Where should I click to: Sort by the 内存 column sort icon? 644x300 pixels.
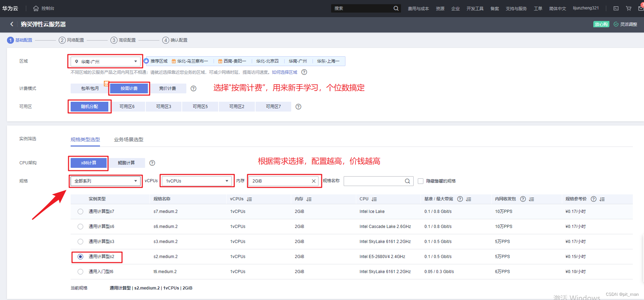coord(309,199)
